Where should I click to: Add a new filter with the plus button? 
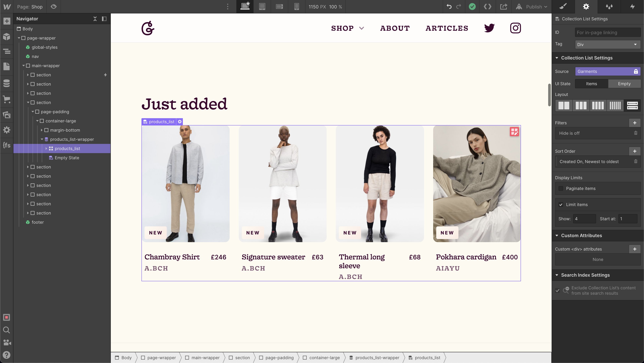(635, 123)
